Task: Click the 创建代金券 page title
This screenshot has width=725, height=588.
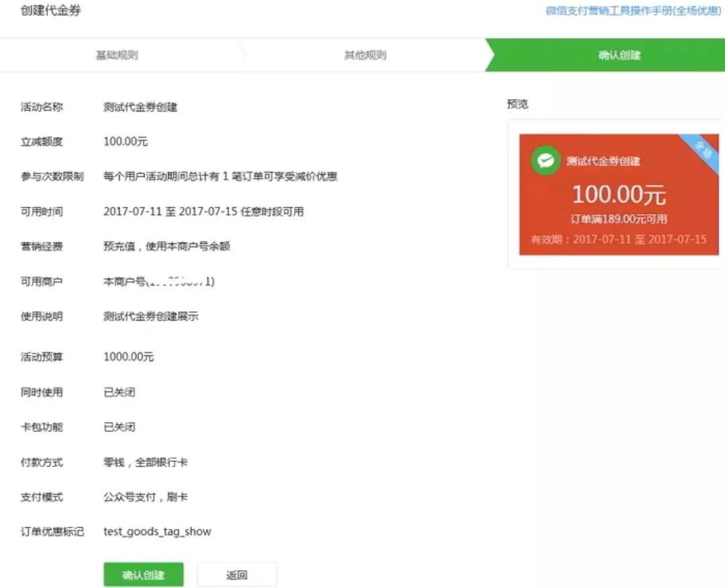Action: (51, 11)
